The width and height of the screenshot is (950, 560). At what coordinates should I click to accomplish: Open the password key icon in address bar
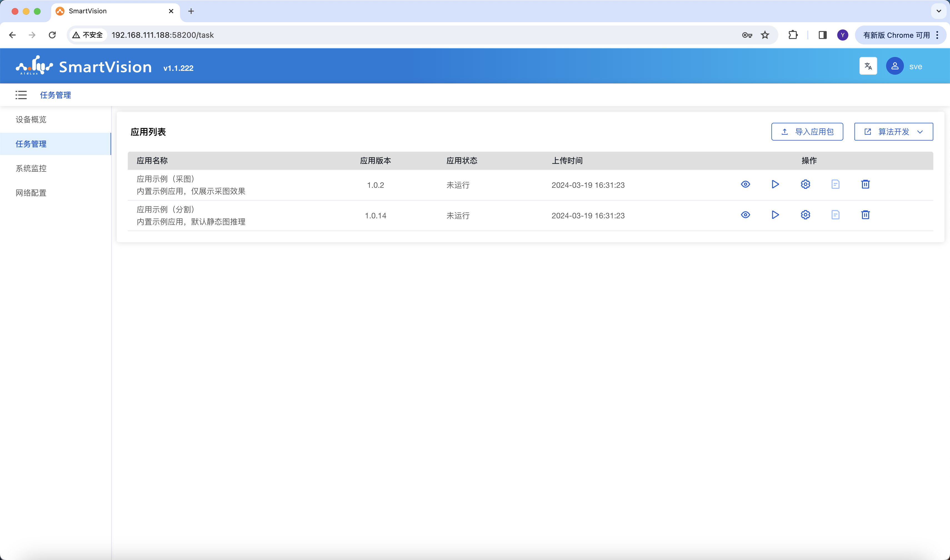tap(747, 35)
